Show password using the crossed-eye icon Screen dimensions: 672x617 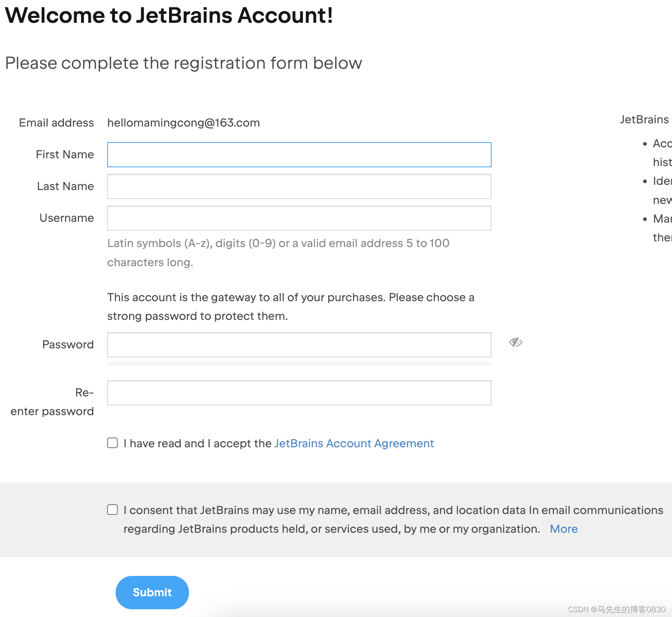516,342
